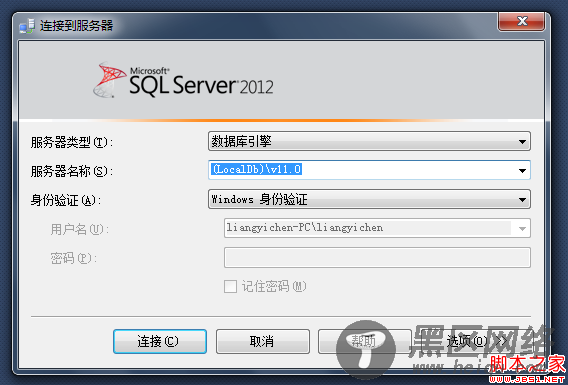
Task: Expand options with the 选项(O) >> button
Action: tap(476, 341)
